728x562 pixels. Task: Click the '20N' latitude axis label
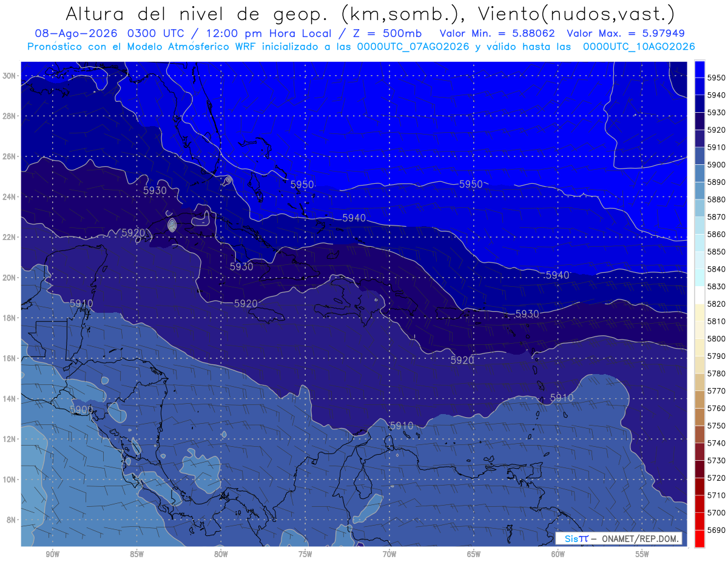[x=9, y=278]
